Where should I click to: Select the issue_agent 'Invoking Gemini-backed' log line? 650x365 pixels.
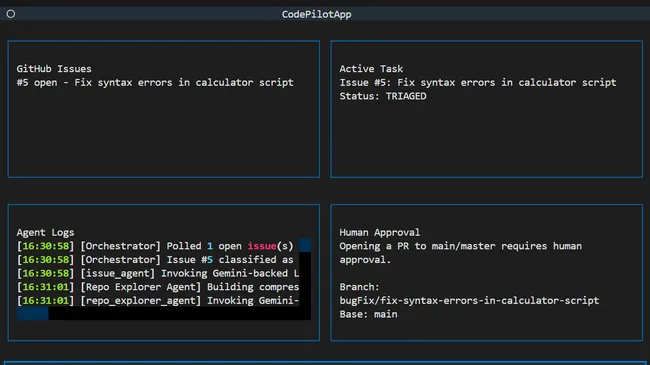[158, 273]
